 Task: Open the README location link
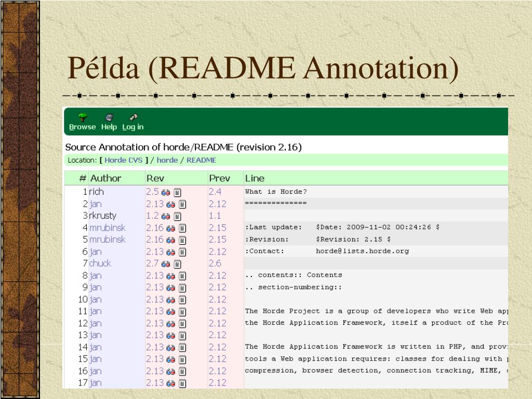[x=201, y=160]
